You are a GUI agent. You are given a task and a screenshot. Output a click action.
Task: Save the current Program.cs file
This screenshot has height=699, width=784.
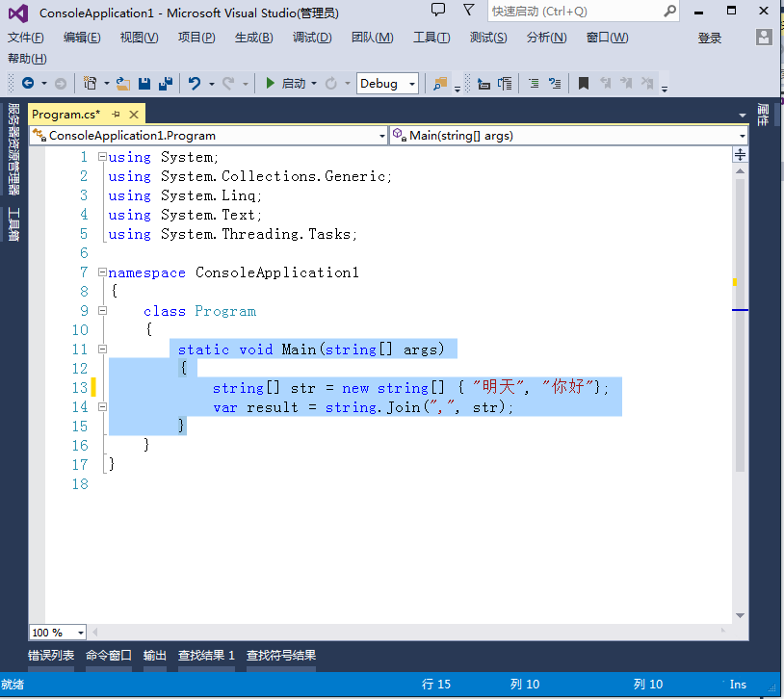(x=144, y=84)
